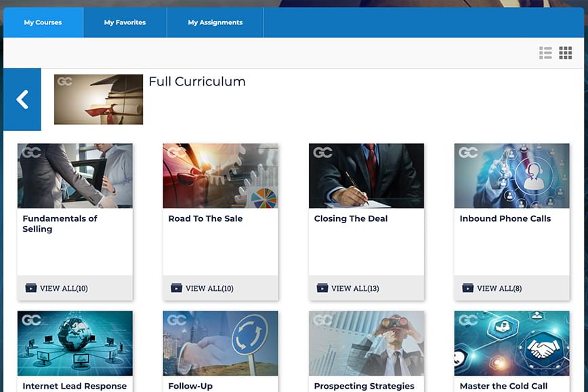Open the Fundamentals of Selling thumbnail
The image size is (588, 392).
(x=75, y=176)
